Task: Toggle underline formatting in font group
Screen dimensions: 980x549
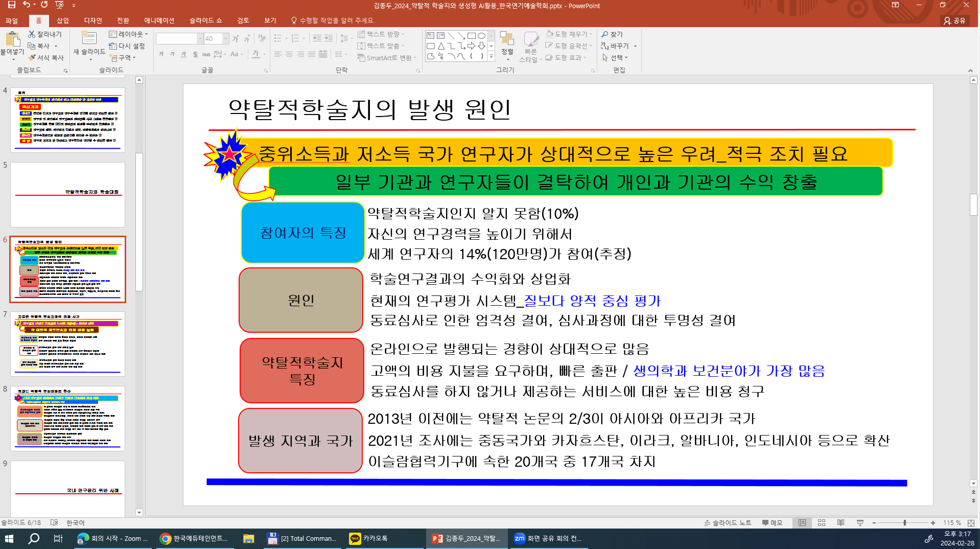Action: click(184, 54)
